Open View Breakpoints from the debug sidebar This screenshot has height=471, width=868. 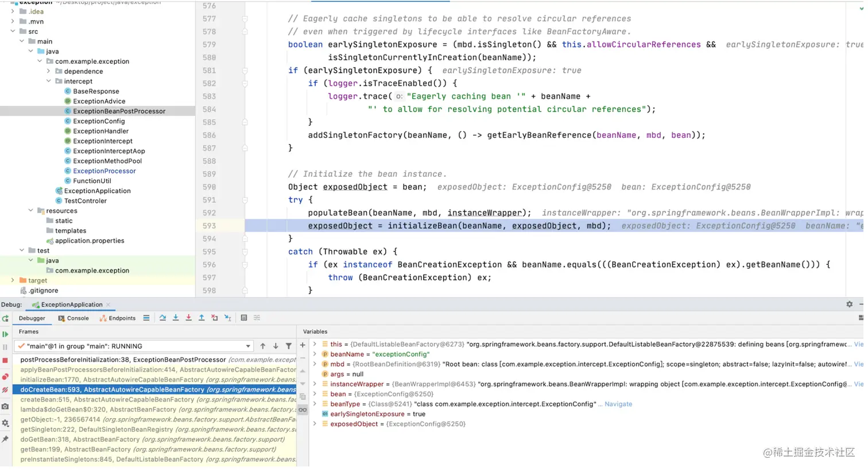click(5, 377)
